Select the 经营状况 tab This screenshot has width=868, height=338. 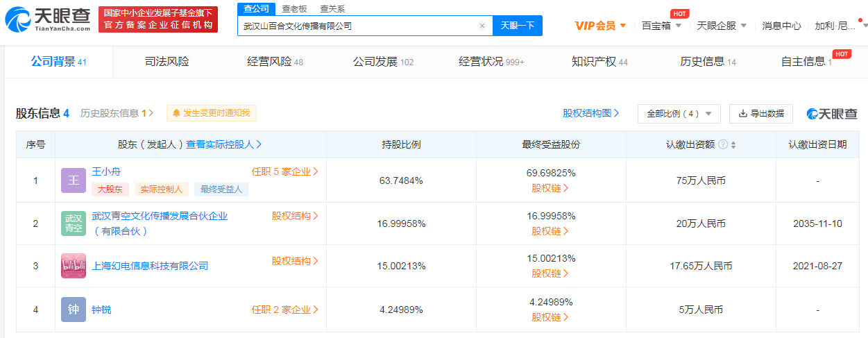click(x=491, y=62)
